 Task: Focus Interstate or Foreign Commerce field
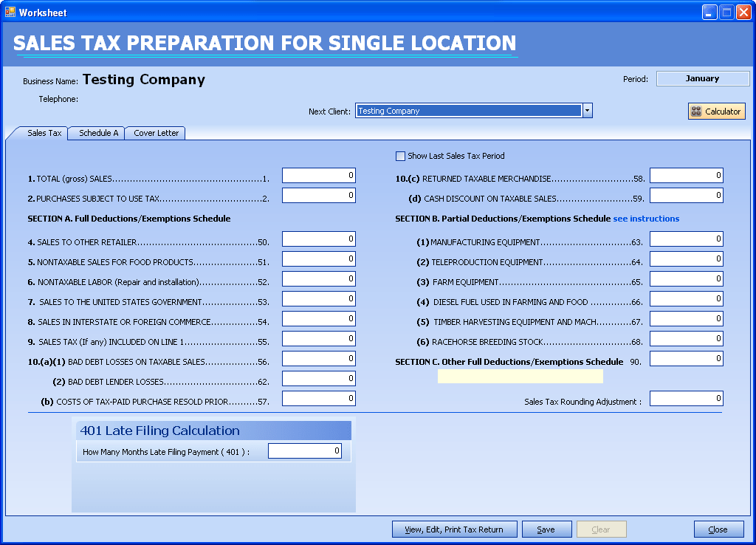coord(319,319)
